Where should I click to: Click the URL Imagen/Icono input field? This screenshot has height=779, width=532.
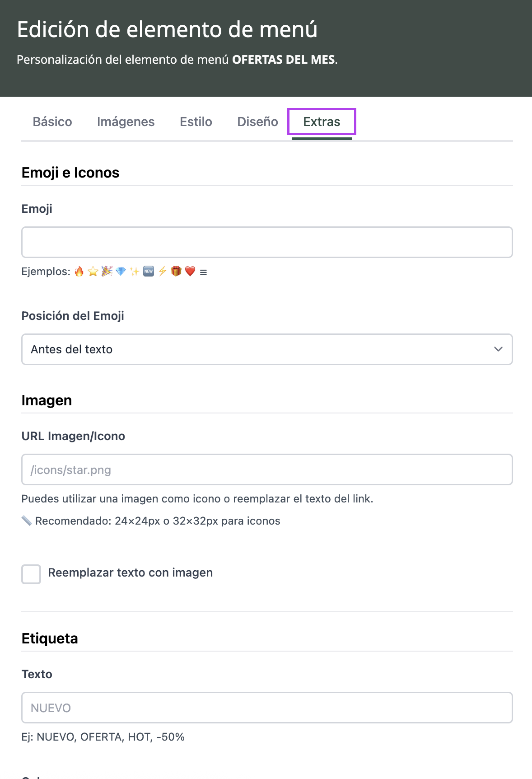(267, 470)
